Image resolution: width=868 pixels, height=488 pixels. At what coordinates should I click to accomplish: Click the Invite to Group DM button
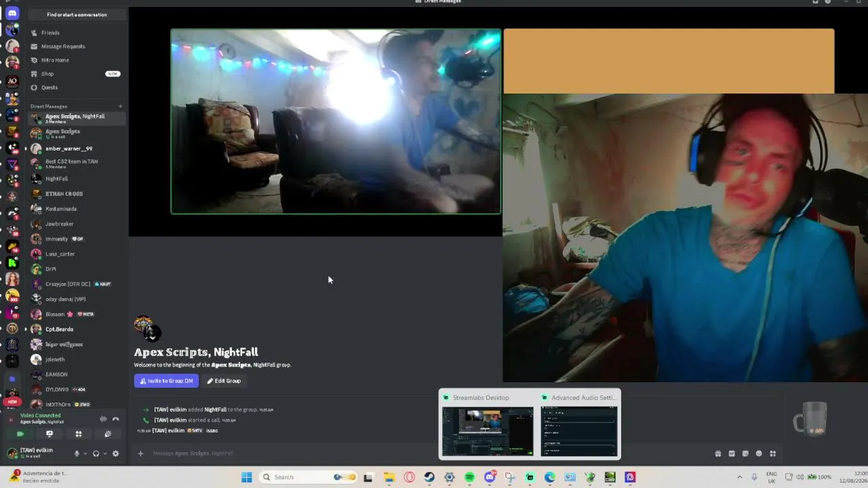coord(166,381)
